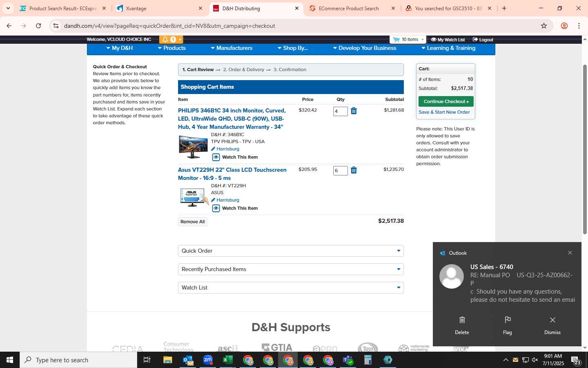The height and width of the screenshot is (368, 588).
Task: Watch the PHILIPS 346B1C item eye icon
Action: click(x=216, y=157)
